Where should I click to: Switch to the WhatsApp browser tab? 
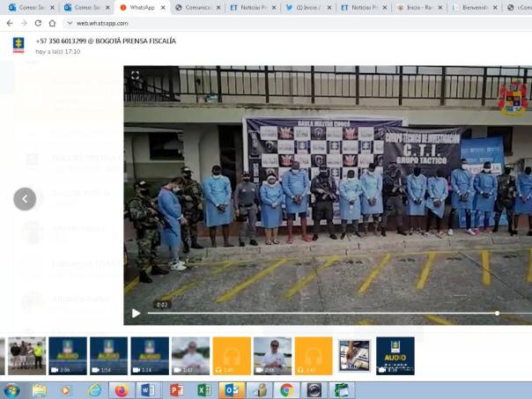coord(141,7)
